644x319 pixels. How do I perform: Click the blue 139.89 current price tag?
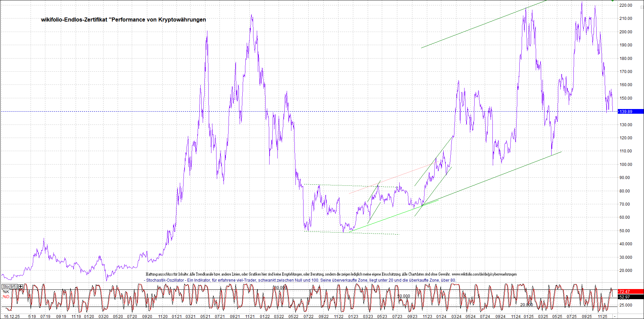[x=630, y=111]
